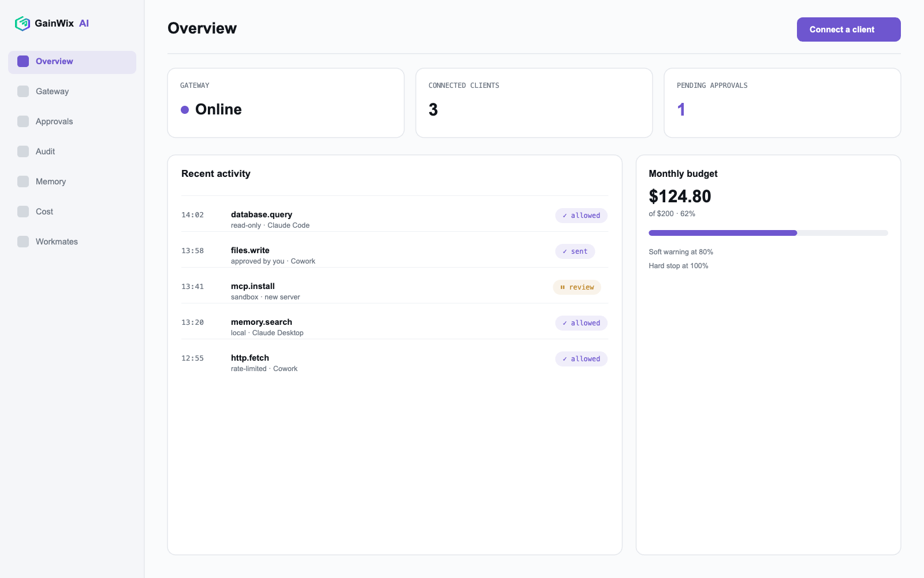
Task: Open the Pending Approvals count 1
Action: pyautogui.click(x=681, y=110)
